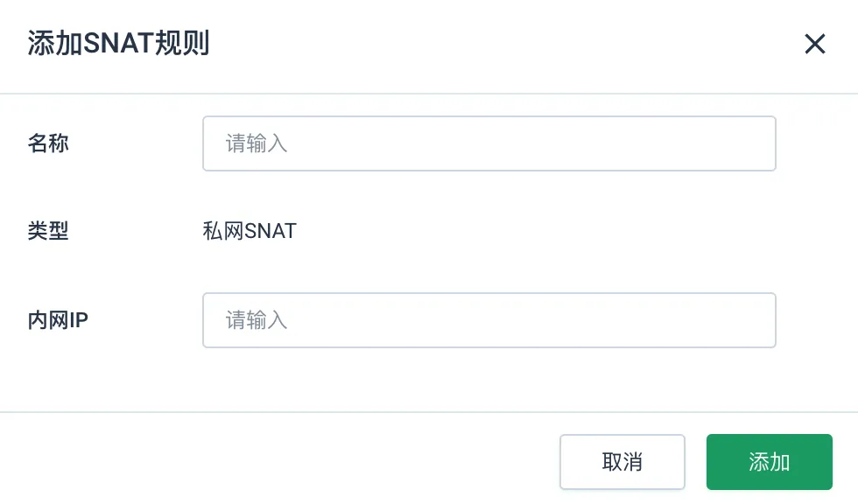Click the IP letters in the 内网IP label
This screenshot has width=858, height=504.
click(x=79, y=320)
